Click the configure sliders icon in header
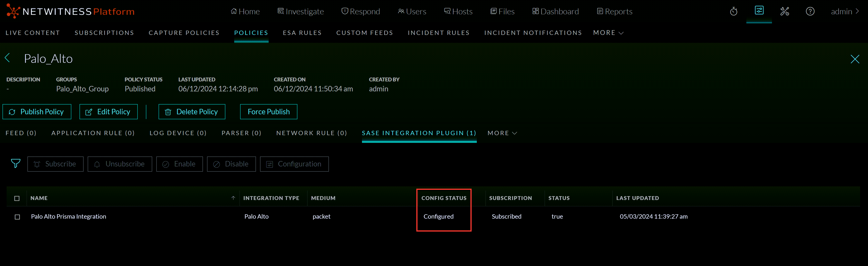The width and height of the screenshot is (868, 266). (759, 11)
